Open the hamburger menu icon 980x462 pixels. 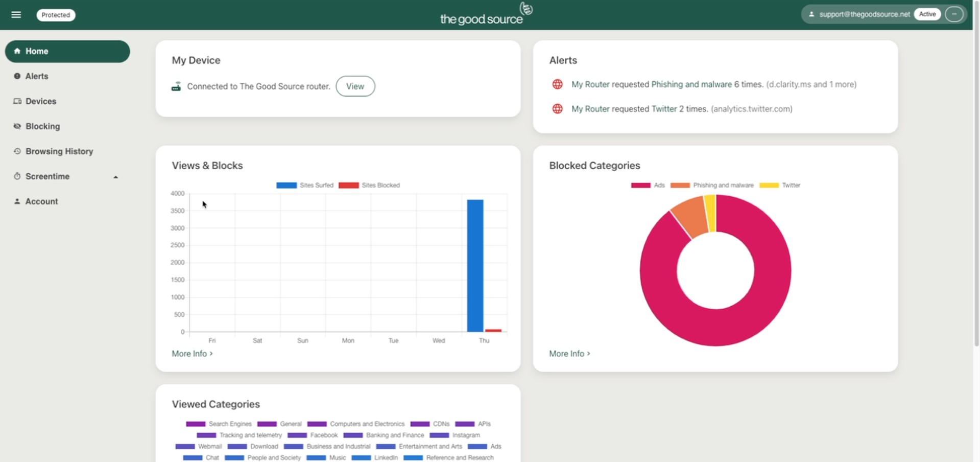16,15
